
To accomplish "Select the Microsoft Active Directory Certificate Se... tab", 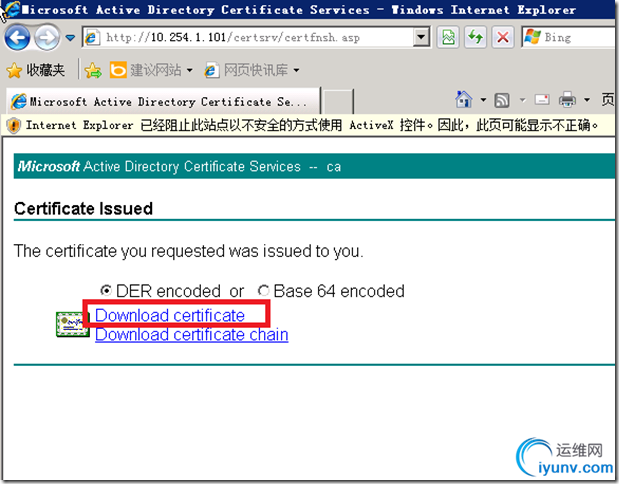I will click(163, 102).
